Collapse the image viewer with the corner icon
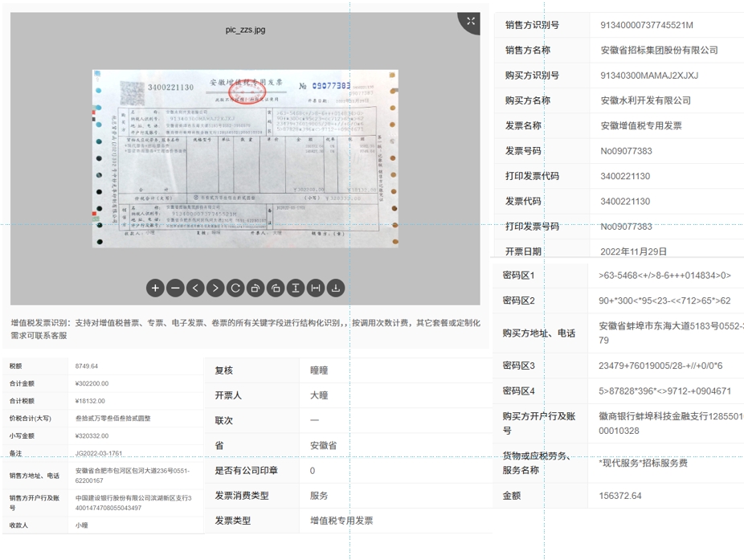744x560 pixels. (470, 22)
